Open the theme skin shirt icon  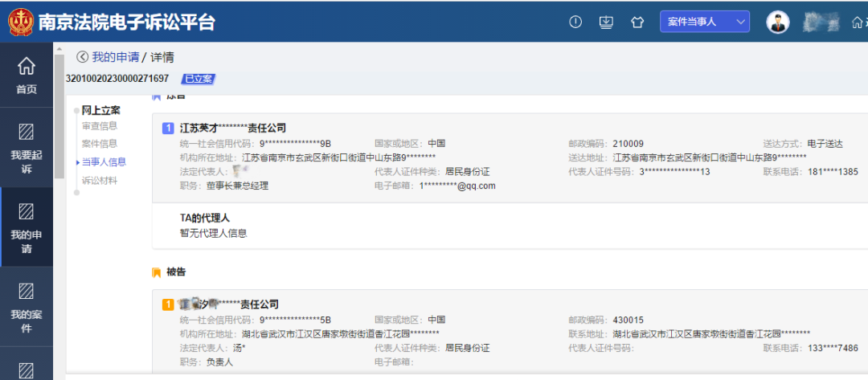[637, 22]
